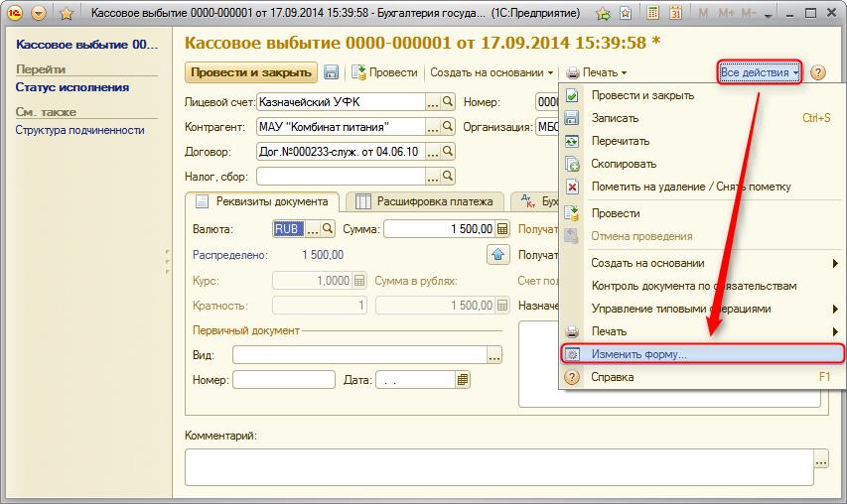Click the M- memory button
This screenshot has height=504, width=847.
pyautogui.click(x=749, y=13)
